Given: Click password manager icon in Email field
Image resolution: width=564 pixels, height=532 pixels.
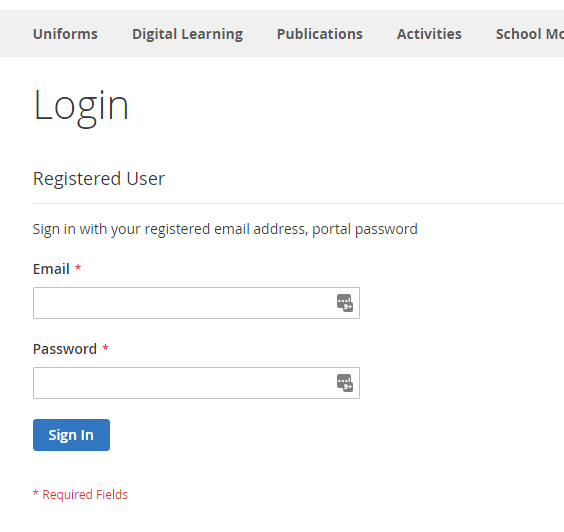Looking at the screenshot, I should [345, 303].
